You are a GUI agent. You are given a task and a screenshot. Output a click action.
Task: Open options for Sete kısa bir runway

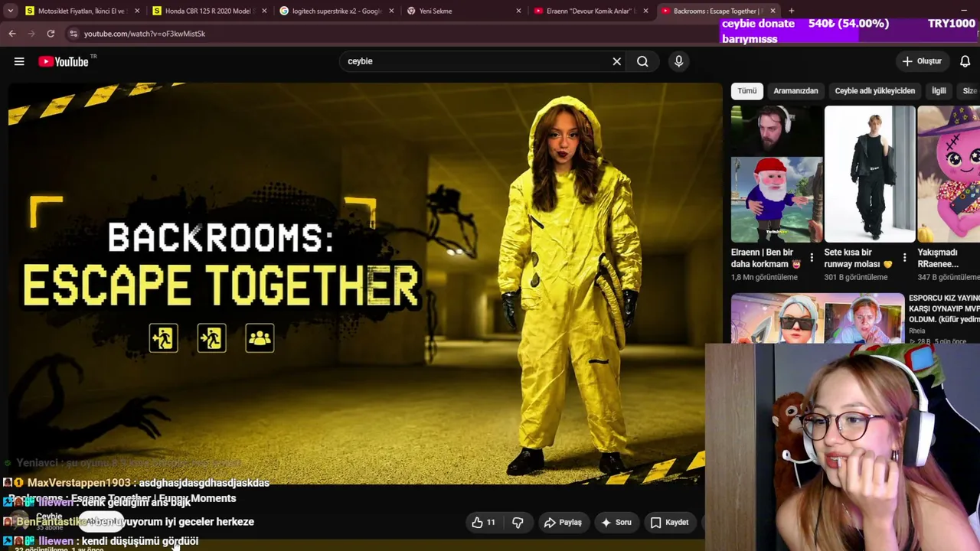(904, 258)
